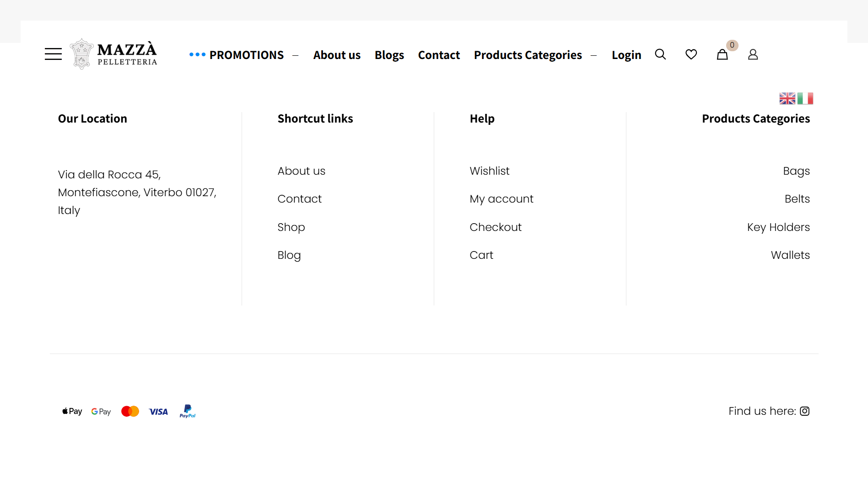Open the Key Holders category link
Viewport: 868px width, 493px height.
click(x=778, y=227)
